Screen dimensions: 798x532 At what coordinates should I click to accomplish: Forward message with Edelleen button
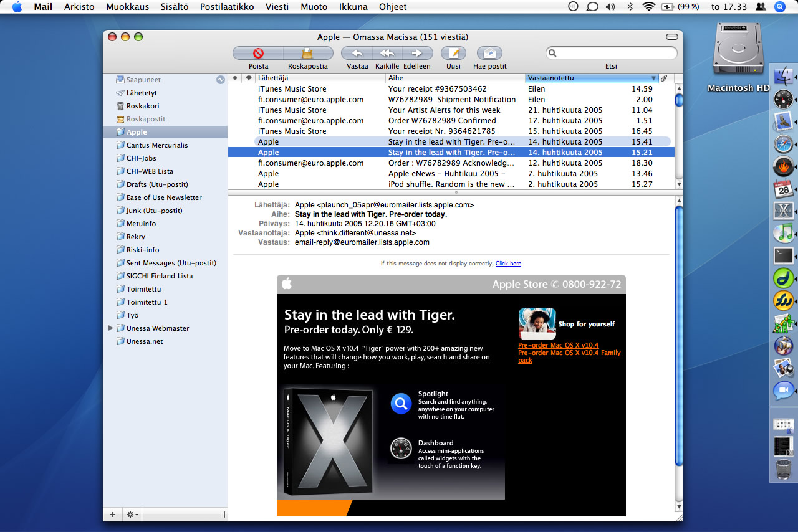coord(417,53)
